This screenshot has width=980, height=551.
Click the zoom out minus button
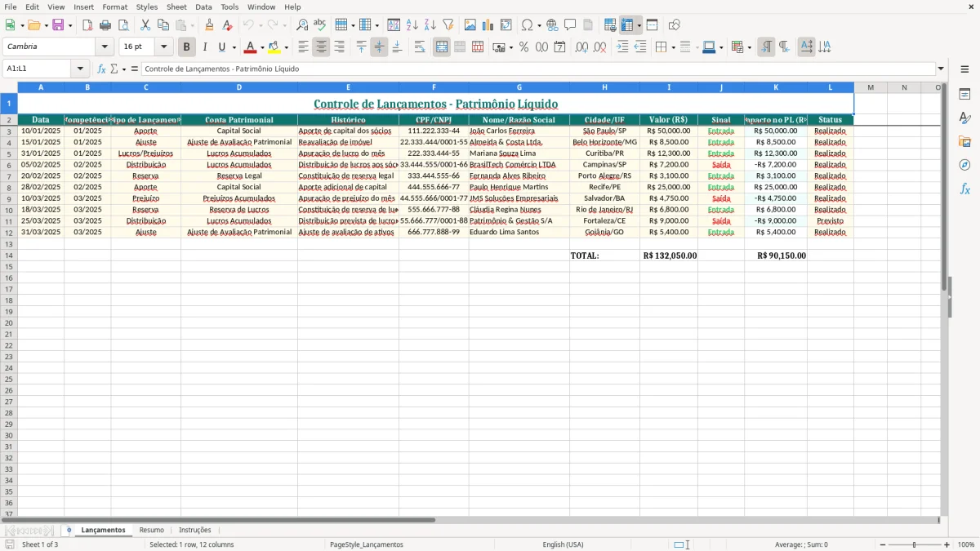tap(882, 544)
